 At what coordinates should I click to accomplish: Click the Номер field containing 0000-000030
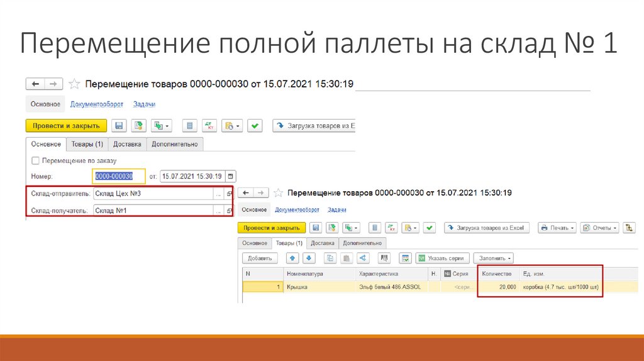pos(119,176)
